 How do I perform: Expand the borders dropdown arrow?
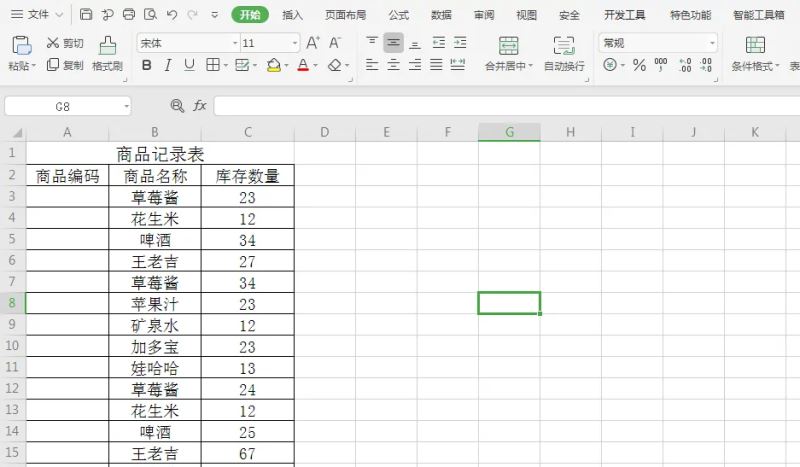tap(226, 65)
